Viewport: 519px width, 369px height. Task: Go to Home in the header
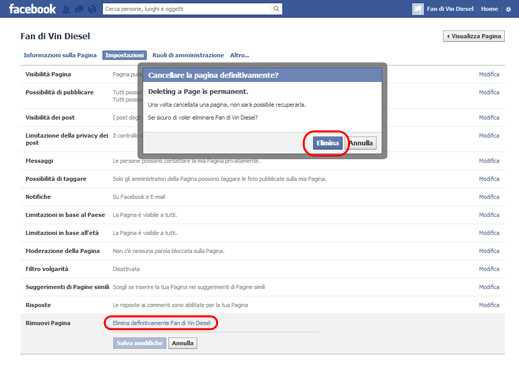(489, 9)
